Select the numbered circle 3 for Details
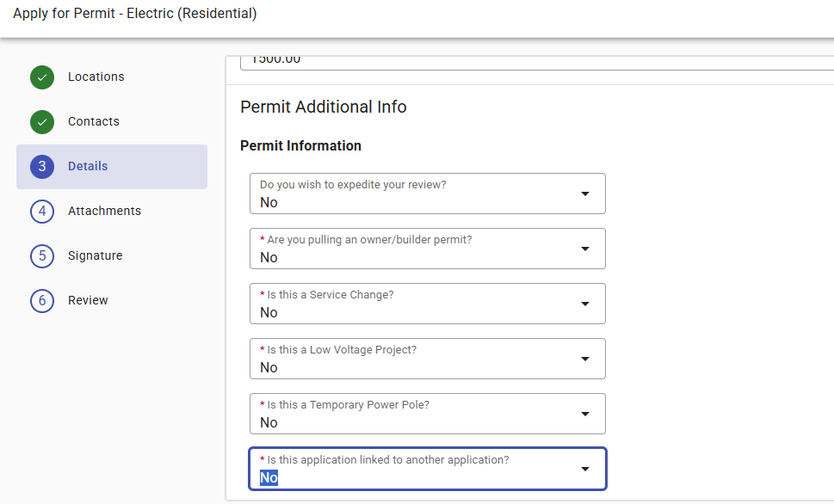This screenshot has width=834, height=504. [x=42, y=166]
